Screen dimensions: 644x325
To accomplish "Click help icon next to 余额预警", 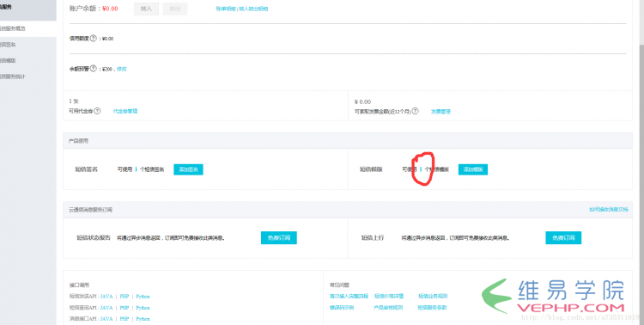I will [x=94, y=69].
